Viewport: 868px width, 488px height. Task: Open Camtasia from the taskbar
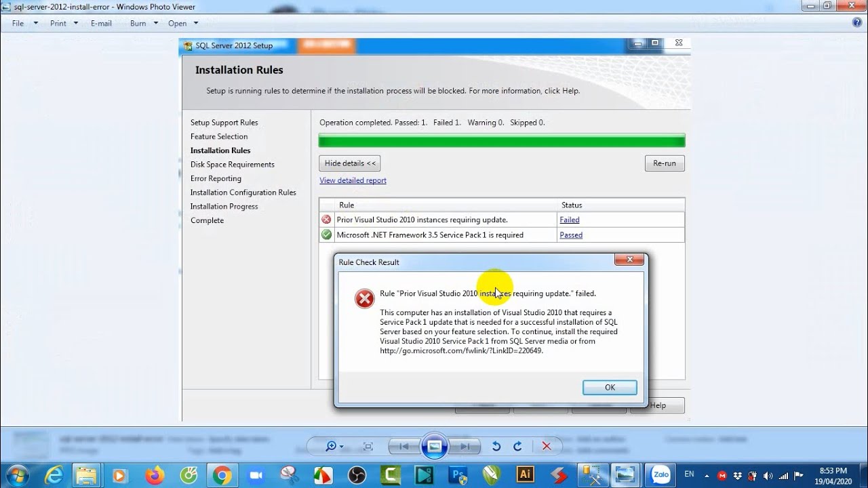pyautogui.click(x=391, y=475)
